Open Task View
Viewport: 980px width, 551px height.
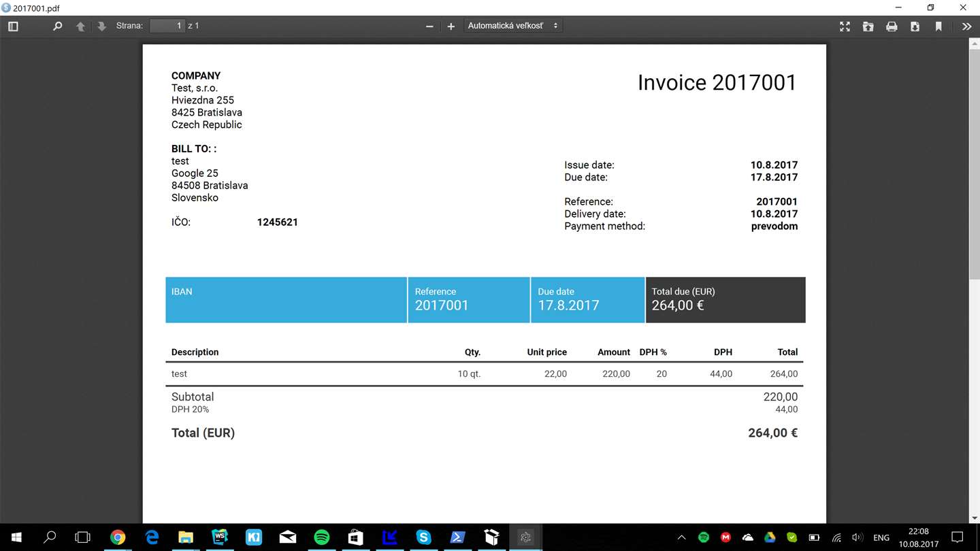(82, 537)
